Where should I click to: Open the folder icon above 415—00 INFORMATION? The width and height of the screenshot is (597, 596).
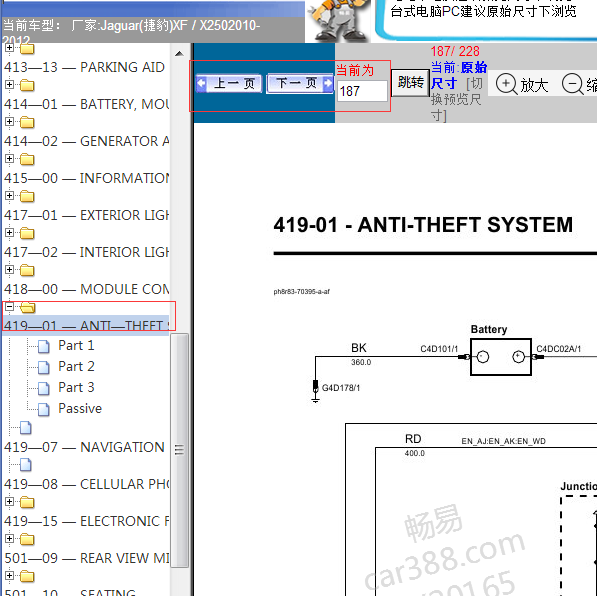pos(27,159)
